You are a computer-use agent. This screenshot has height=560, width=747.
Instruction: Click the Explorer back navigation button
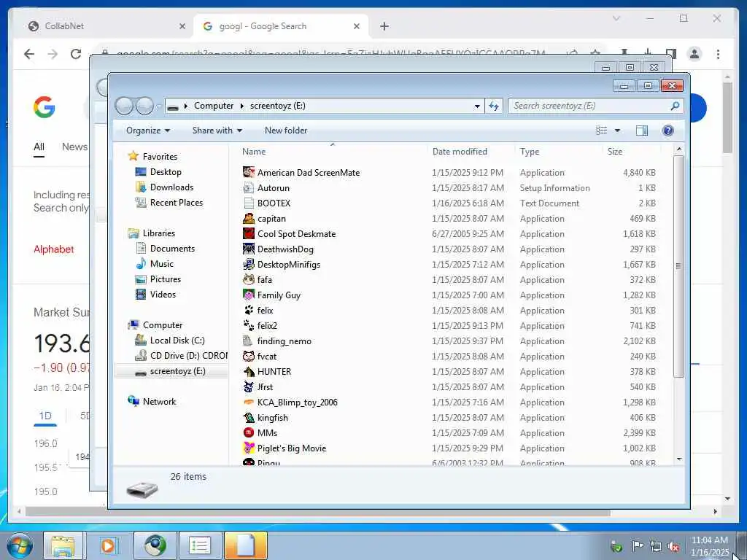tap(124, 106)
